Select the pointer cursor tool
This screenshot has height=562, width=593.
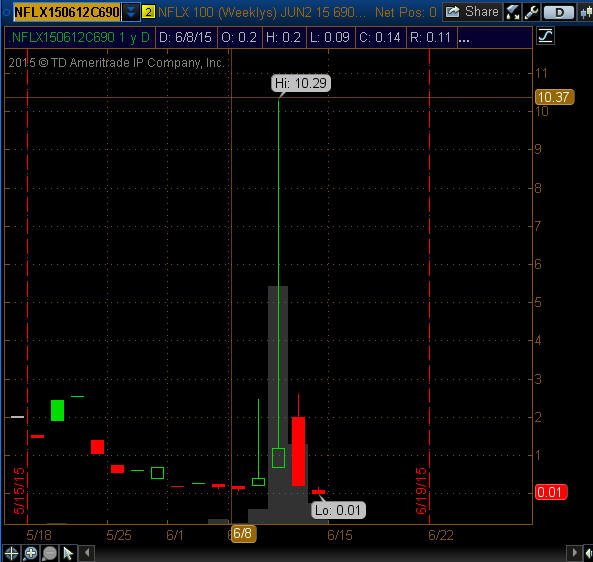[68, 553]
